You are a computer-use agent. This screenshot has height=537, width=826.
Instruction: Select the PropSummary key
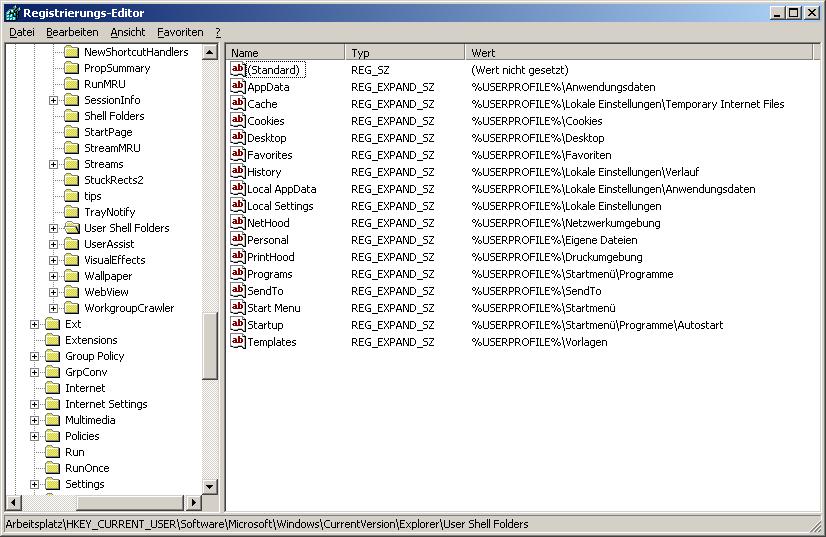tap(117, 68)
